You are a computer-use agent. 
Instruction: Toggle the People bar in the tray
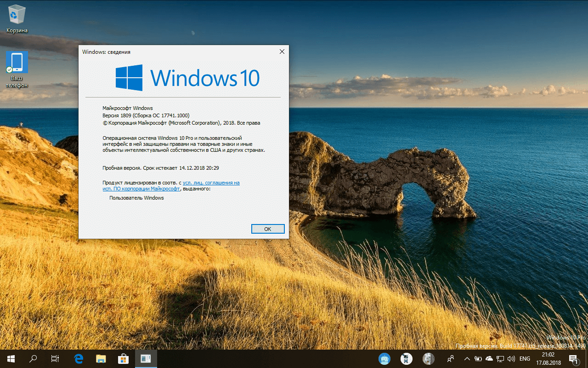(x=451, y=358)
